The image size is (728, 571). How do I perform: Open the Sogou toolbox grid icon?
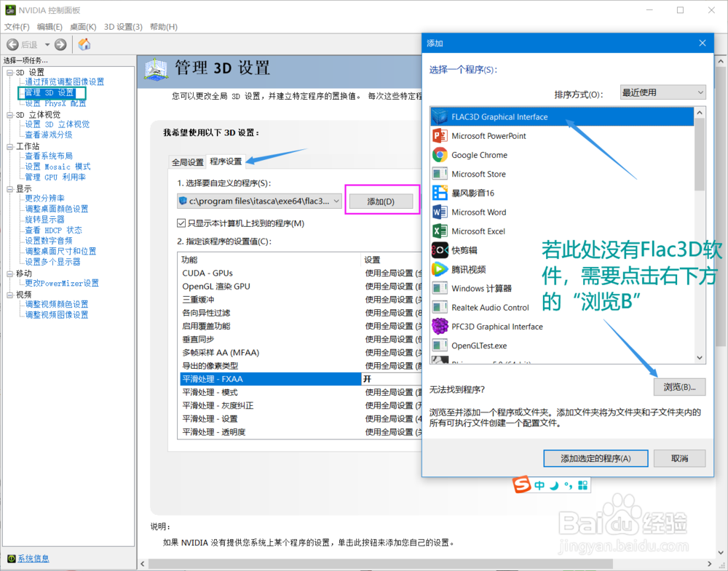[x=583, y=486]
